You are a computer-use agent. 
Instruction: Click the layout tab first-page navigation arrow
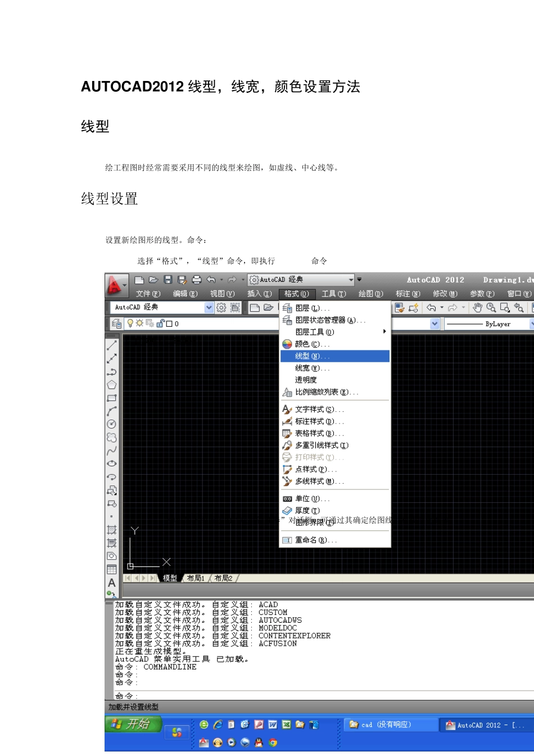click(128, 578)
